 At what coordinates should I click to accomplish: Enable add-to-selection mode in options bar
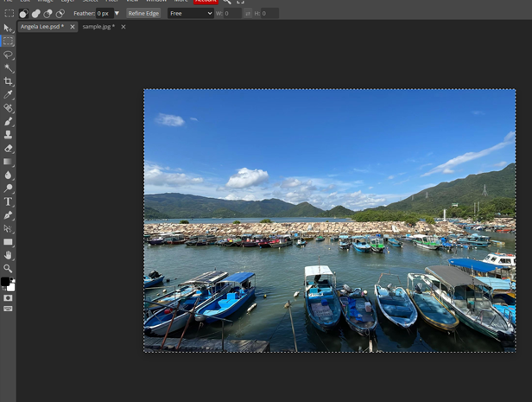[x=35, y=14]
